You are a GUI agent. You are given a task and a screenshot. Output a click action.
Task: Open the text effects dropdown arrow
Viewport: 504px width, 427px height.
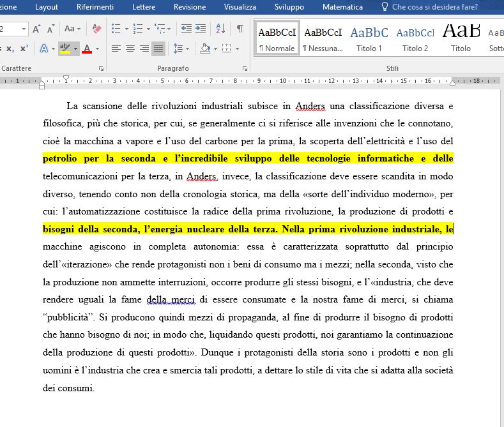click(53, 49)
